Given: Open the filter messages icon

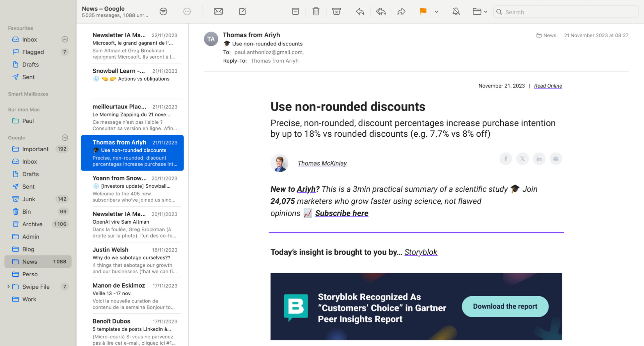Looking at the screenshot, I should [x=163, y=11].
